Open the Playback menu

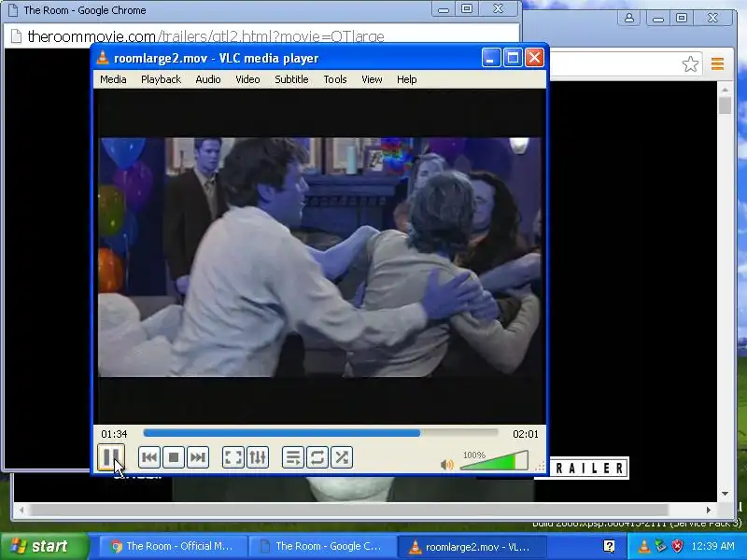(x=161, y=79)
